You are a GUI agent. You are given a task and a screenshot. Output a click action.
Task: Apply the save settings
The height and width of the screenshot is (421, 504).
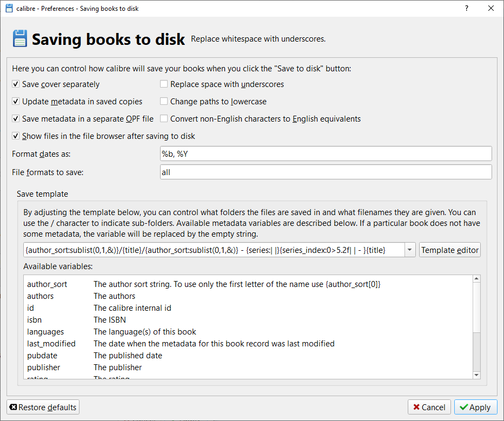475,407
